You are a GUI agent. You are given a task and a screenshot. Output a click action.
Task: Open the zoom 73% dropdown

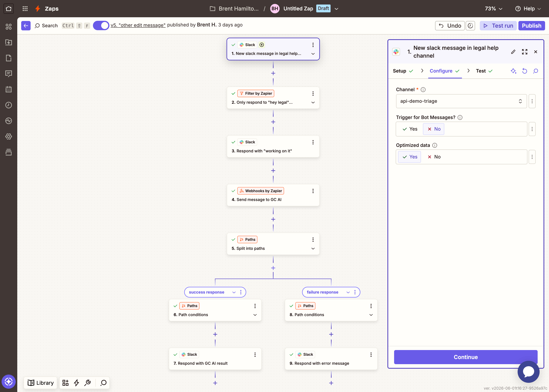coord(494,9)
